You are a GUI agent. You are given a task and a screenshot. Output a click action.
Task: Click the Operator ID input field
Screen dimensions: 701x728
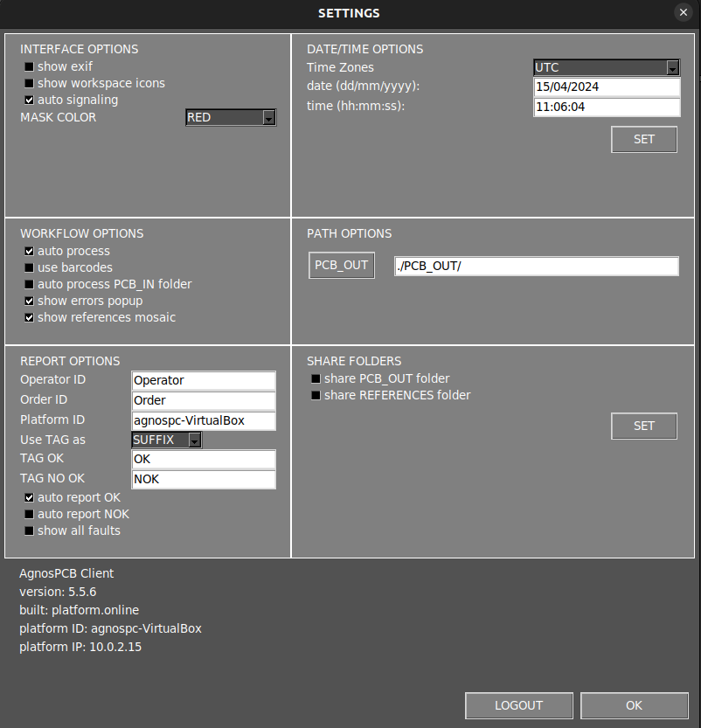pos(204,380)
